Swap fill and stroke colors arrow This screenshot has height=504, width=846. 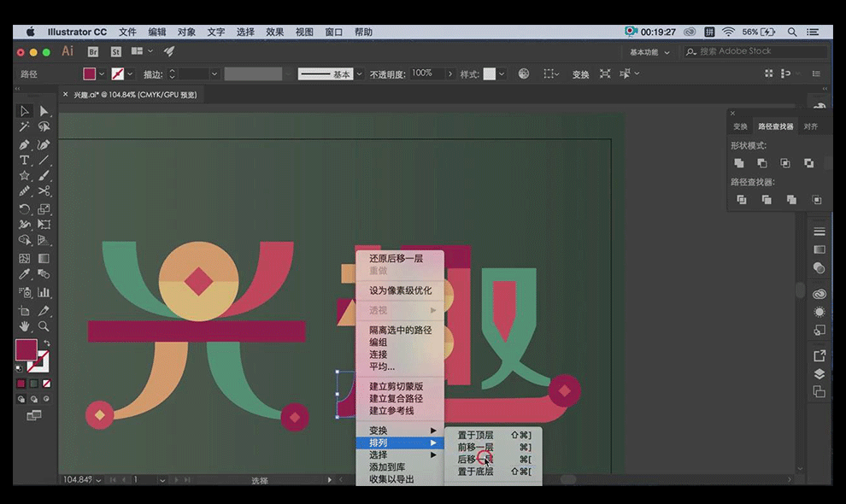click(46, 343)
